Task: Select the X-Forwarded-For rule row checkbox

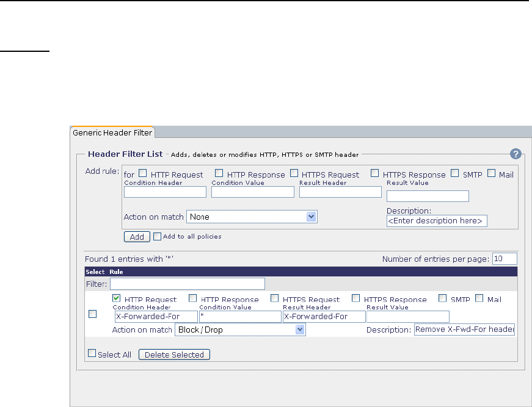Action: pos(92,314)
